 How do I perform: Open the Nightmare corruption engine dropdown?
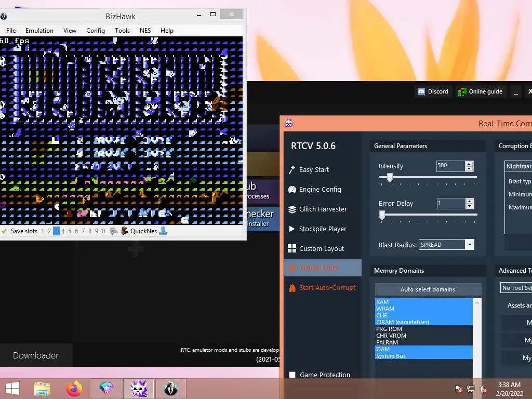point(518,166)
